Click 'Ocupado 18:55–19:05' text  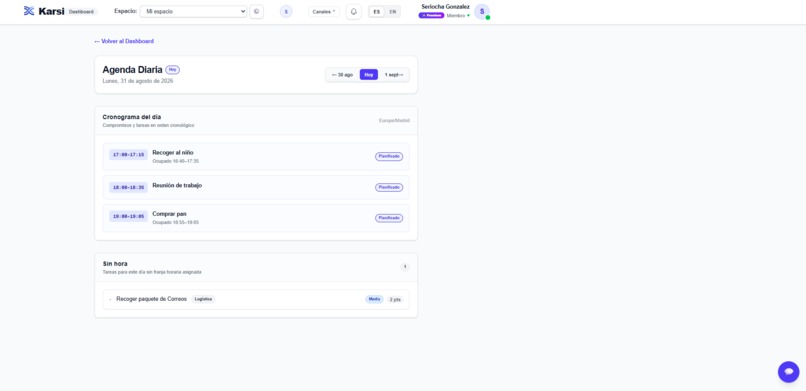pyautogui.click(x=175, y=223)
